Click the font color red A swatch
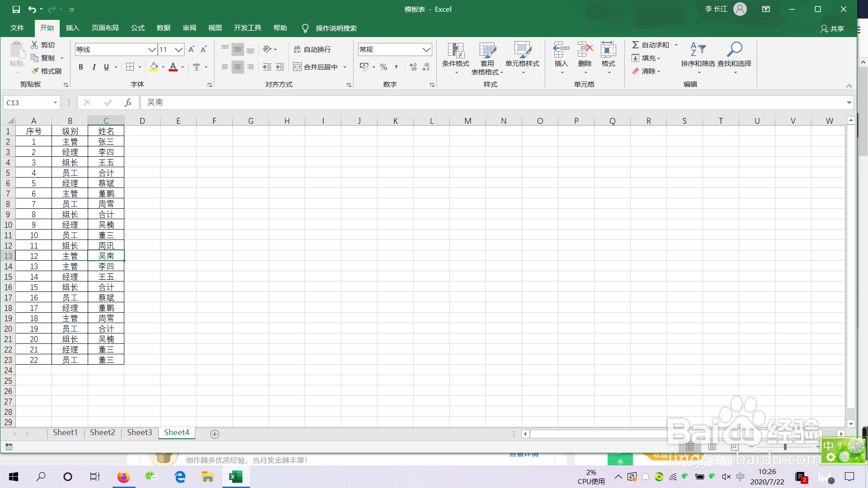The image size is (868, 488). click(173, 67)
